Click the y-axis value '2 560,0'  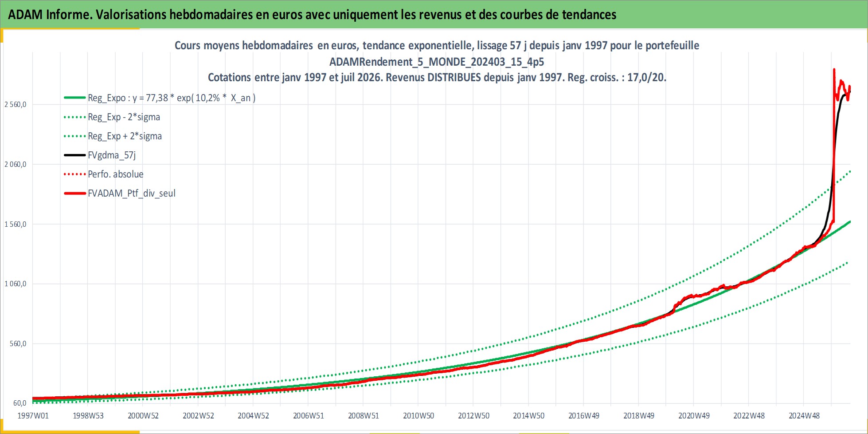[16, 105]
